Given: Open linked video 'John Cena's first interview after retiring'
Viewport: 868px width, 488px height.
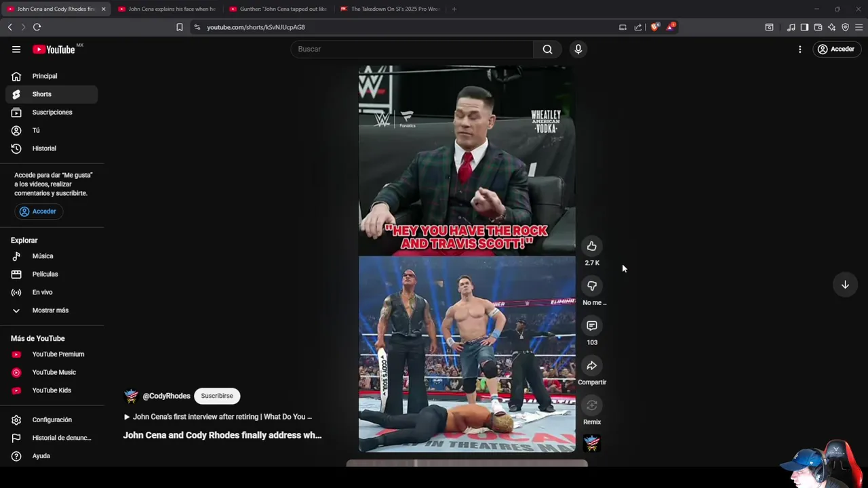Looking at the screenshot, I should (218, 417).
